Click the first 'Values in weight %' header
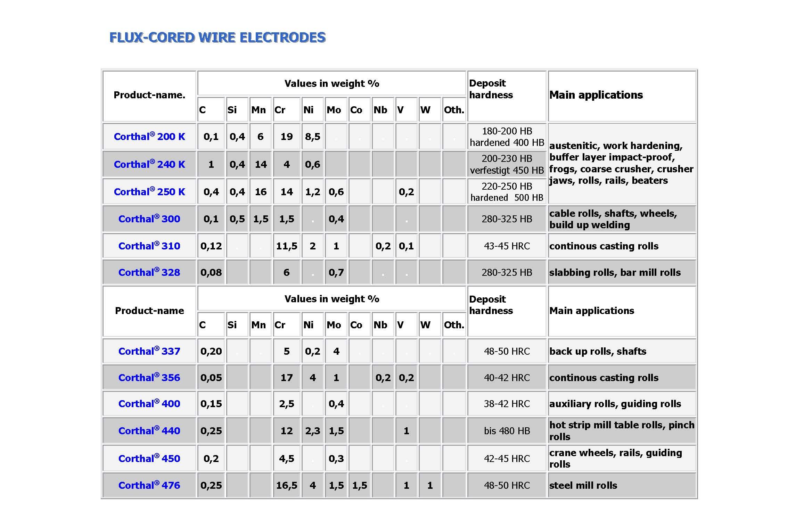The image size is (812, 511). (x=332, y=83)
